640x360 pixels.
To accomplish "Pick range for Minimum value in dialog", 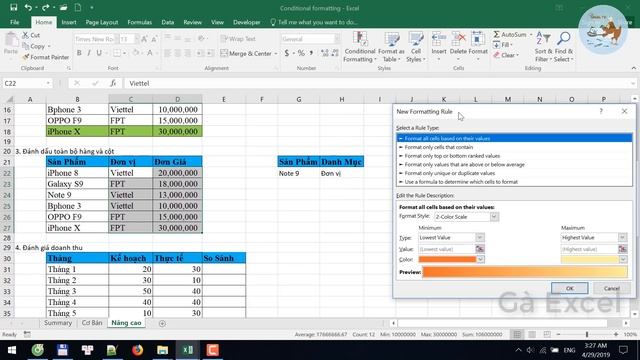I will tap(480, 249).
